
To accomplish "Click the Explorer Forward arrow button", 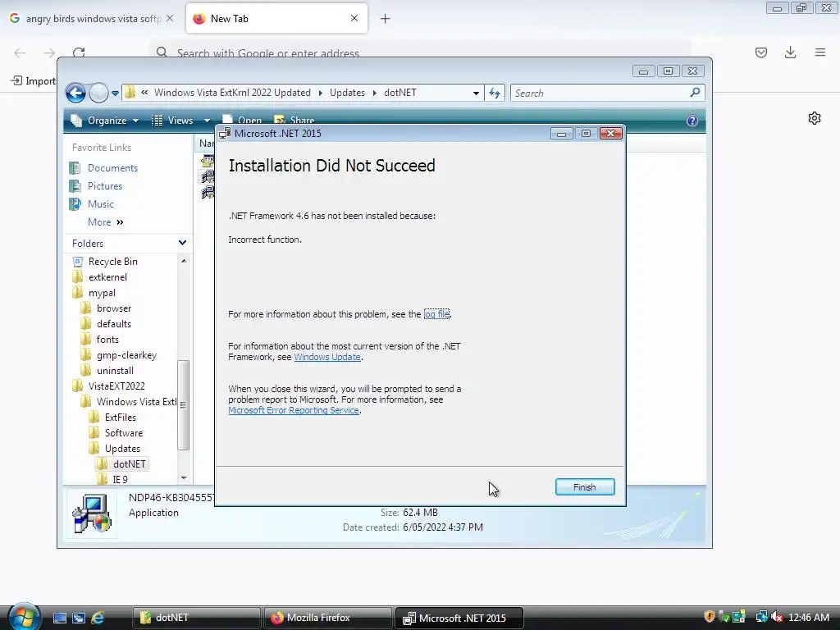I will click(x=98, y=94).
